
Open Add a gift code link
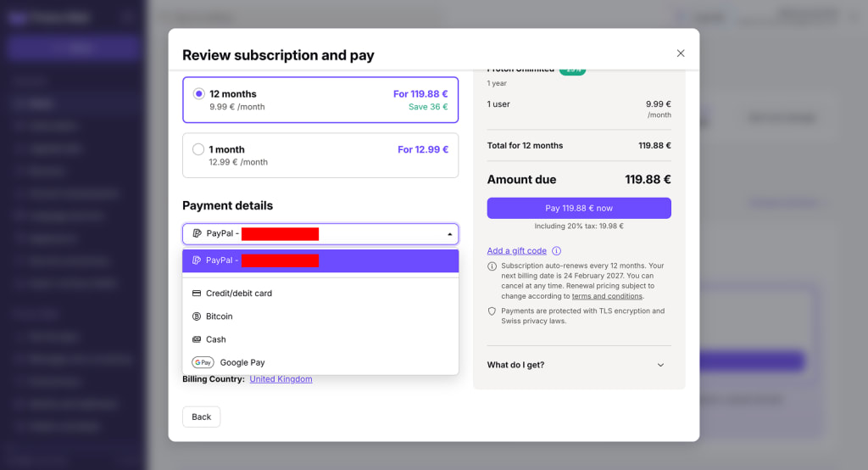coord(516,250)
